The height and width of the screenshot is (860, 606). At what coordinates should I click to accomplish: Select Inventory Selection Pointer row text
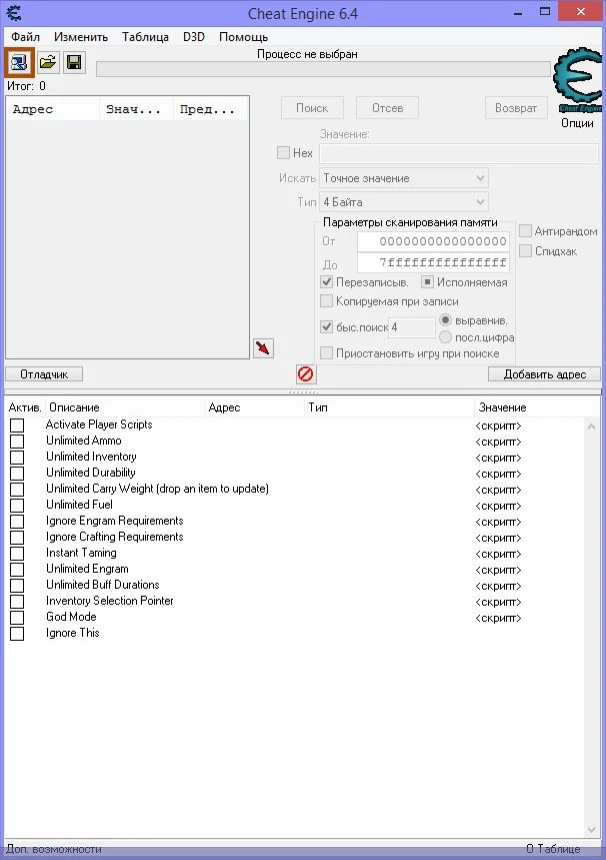point(110,601)
